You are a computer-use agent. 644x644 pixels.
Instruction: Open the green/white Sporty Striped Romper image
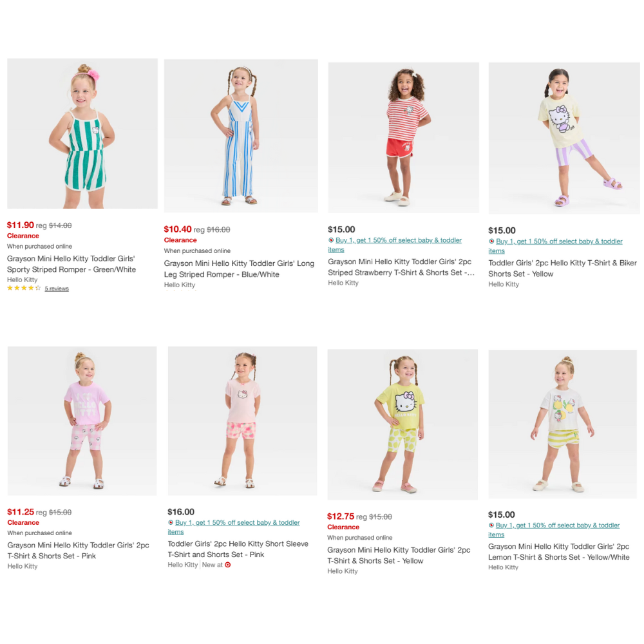tap(82, 133)
